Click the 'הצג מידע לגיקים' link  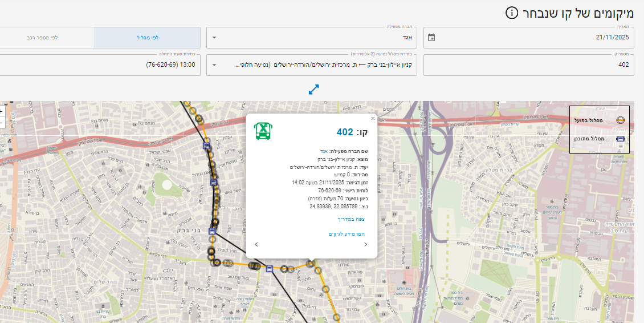pos(347,234)
